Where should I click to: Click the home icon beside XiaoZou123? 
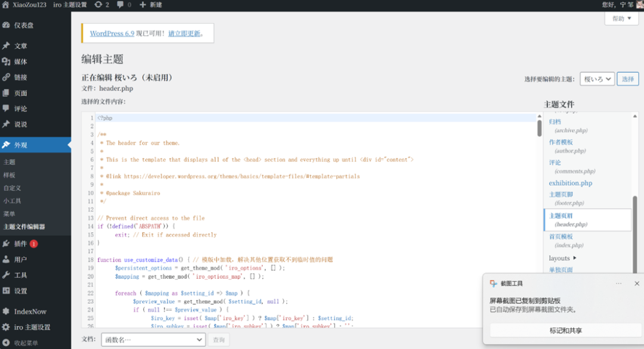point(6,5)
